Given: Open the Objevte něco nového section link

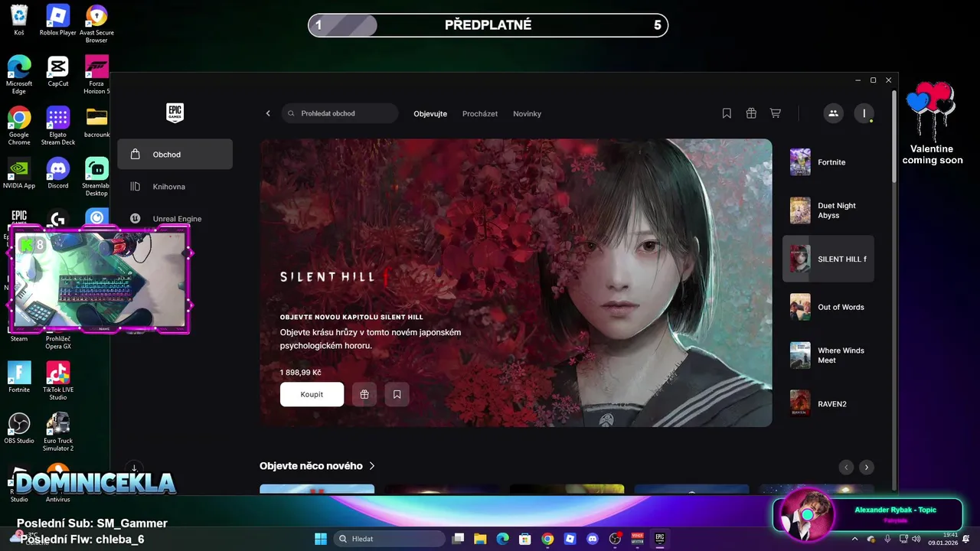Looking at the screenshot, I should pos(311,465).
